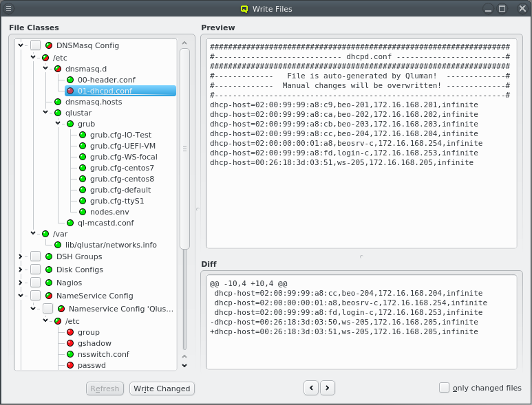Image resolution: width=532 pixels, height=405 pixels.
Task: Click the red status dot beside passwd
Action: click(x=70, y=365)
